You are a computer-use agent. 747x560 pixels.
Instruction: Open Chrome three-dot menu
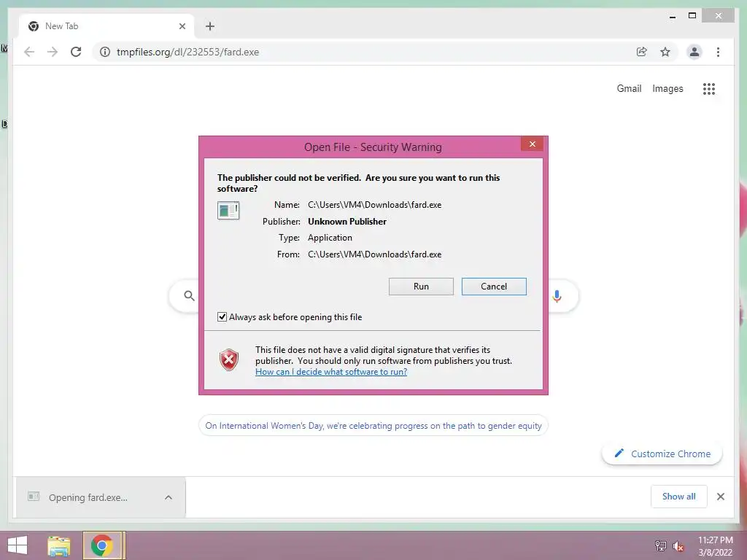click(718, 52)
